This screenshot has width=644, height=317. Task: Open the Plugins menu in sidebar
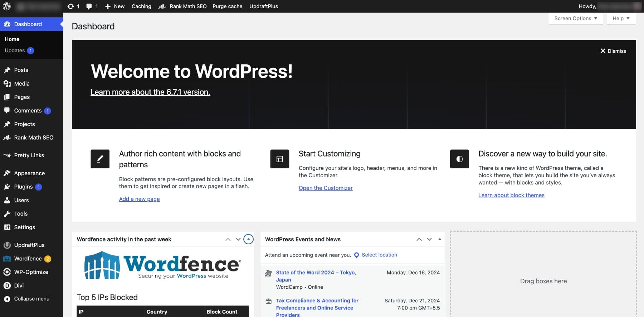23,187
